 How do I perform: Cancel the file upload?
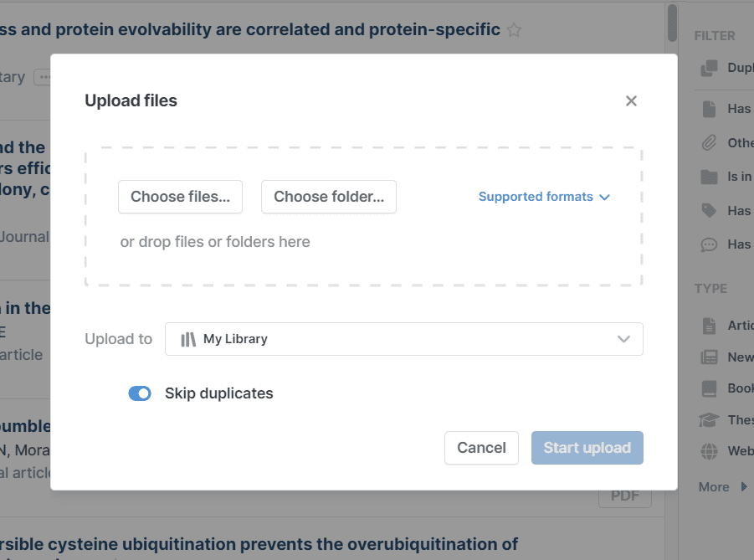481,448
